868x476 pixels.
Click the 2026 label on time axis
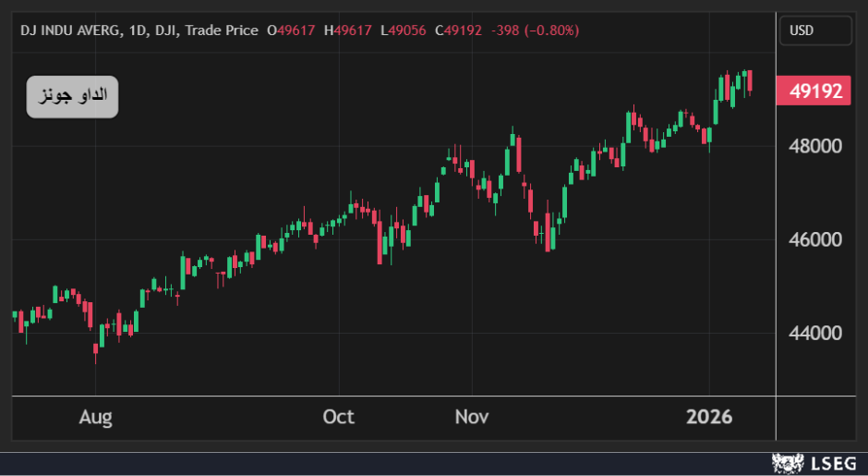709,417
